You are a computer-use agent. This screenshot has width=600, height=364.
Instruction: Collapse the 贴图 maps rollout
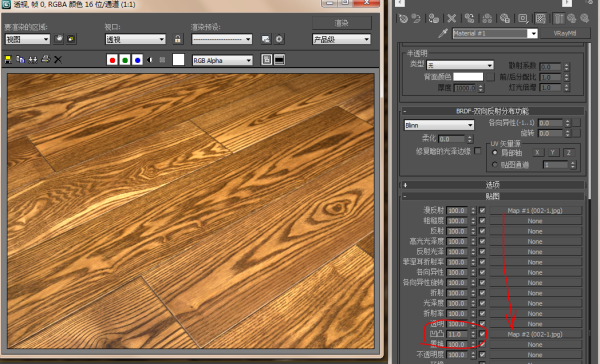[492, 196]
